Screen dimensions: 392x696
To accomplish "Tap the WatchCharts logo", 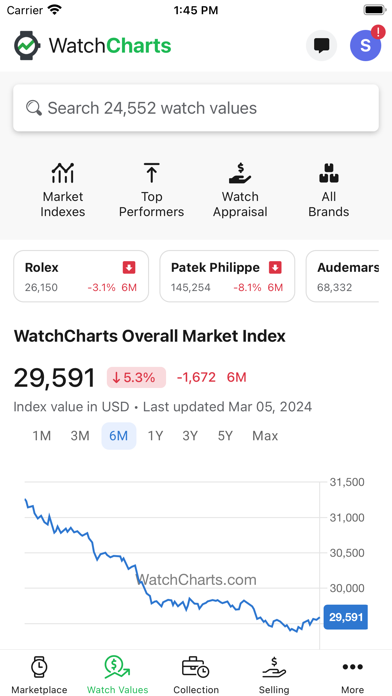I will pyautogui.click(x=92, y=45).
